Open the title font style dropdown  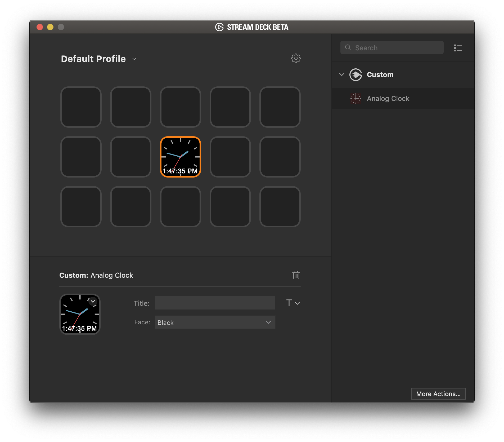tap(293, 303)
